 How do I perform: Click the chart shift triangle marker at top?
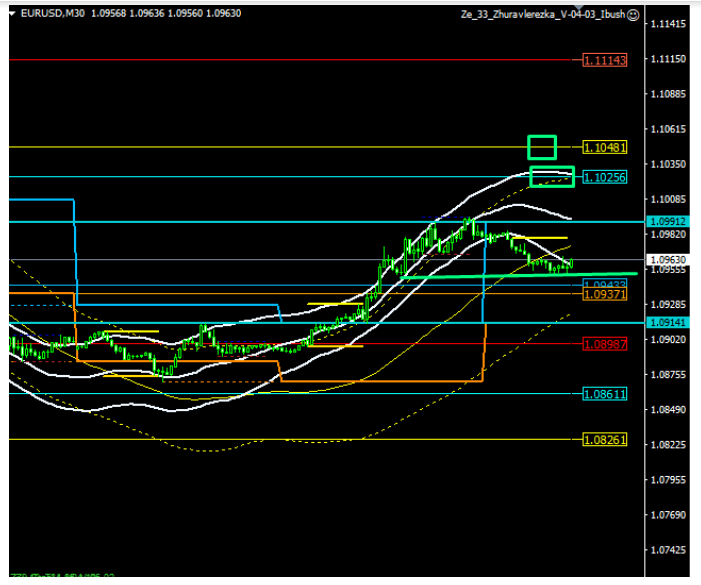click(579, 7)
